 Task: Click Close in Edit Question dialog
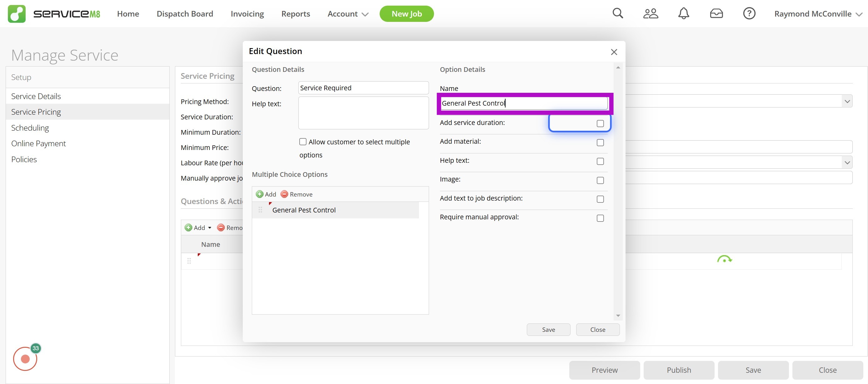tap(597, 329)
